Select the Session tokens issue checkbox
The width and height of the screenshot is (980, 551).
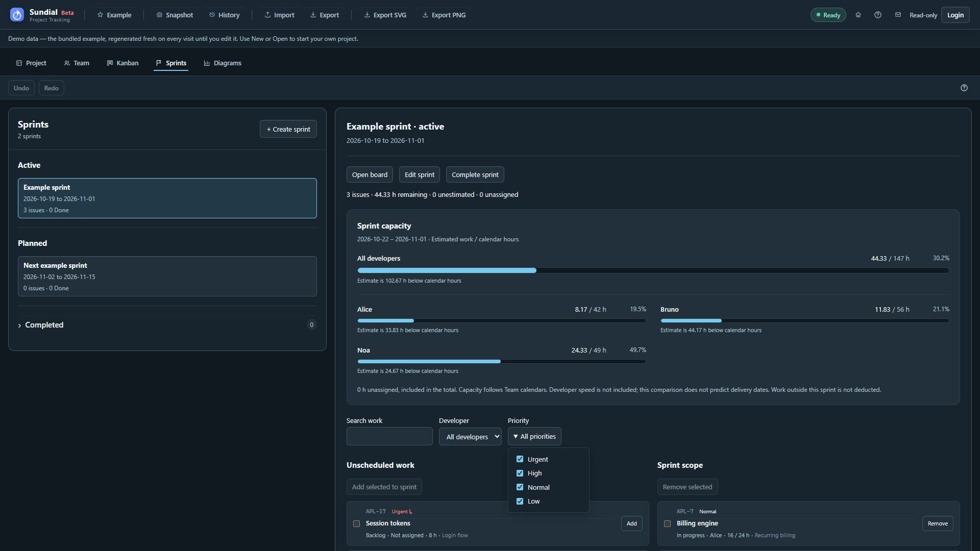[x=357, y=523]
